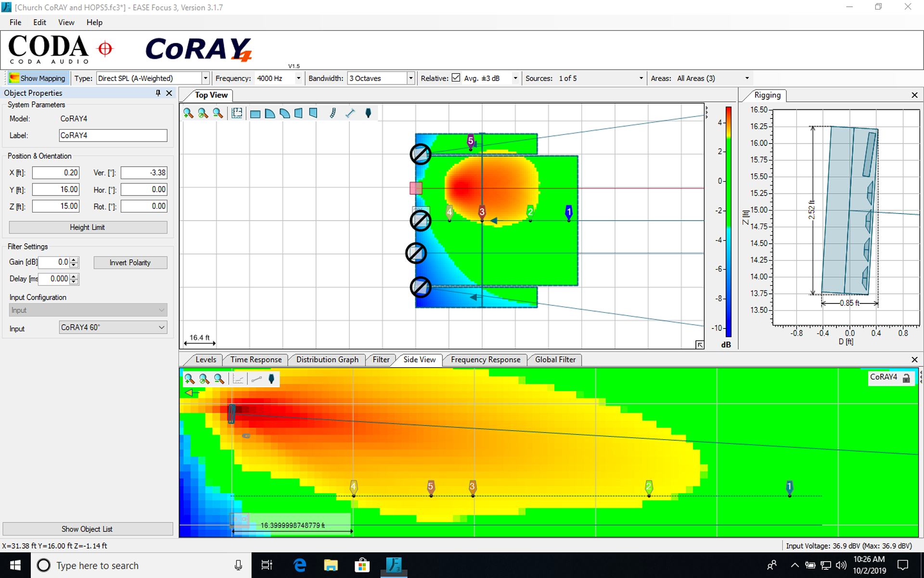
Task: Select rectangle audience area tool
Action: 256,114
